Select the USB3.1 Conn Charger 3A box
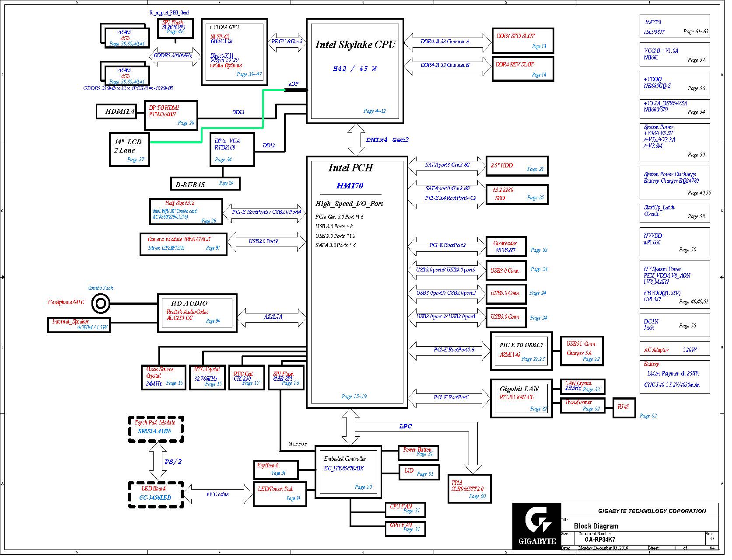This screenshot has height=560, width=732. pos(582,351)
